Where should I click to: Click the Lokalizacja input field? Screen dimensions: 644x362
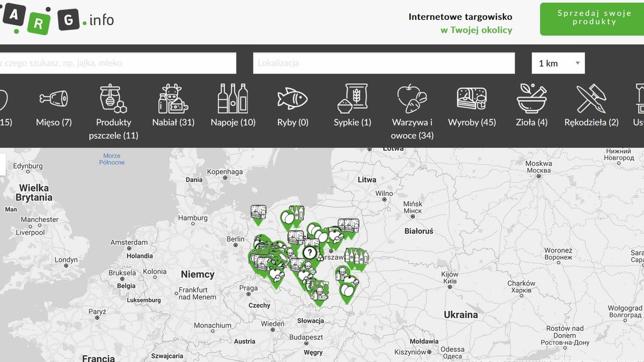point(384,63)
